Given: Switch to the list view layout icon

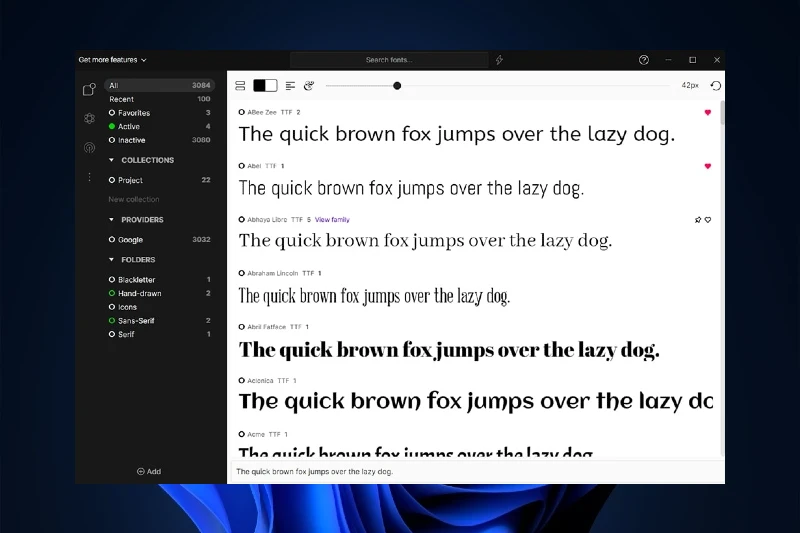Looking at the screenshot, I should (240, 86).
